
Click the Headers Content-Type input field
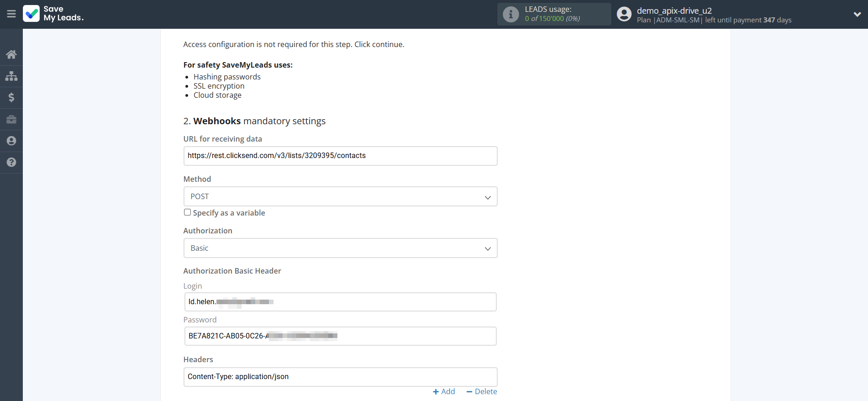pyautogui.click(x=340, y=377)
